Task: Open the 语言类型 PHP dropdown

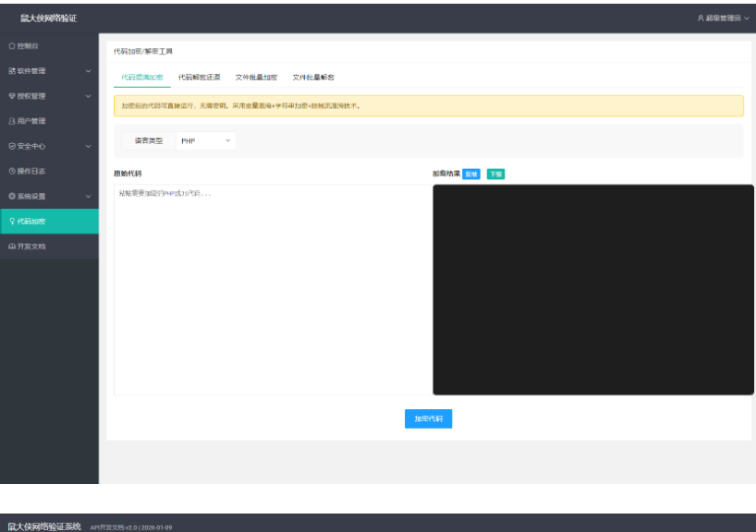Action: pos(204,140)
